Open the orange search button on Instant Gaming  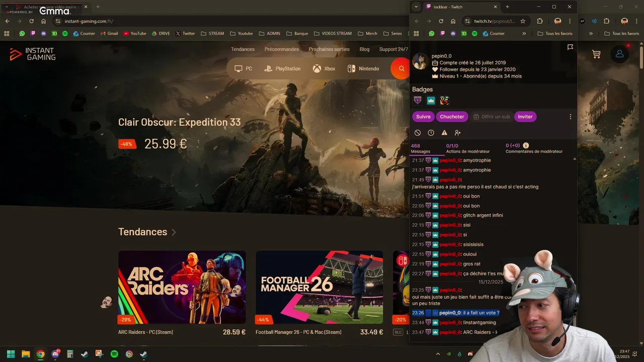tap(401, 68)
